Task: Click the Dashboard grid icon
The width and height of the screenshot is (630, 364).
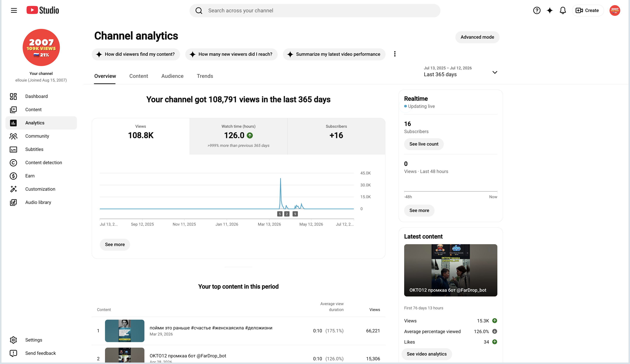Action: click(x=13, y=96)
